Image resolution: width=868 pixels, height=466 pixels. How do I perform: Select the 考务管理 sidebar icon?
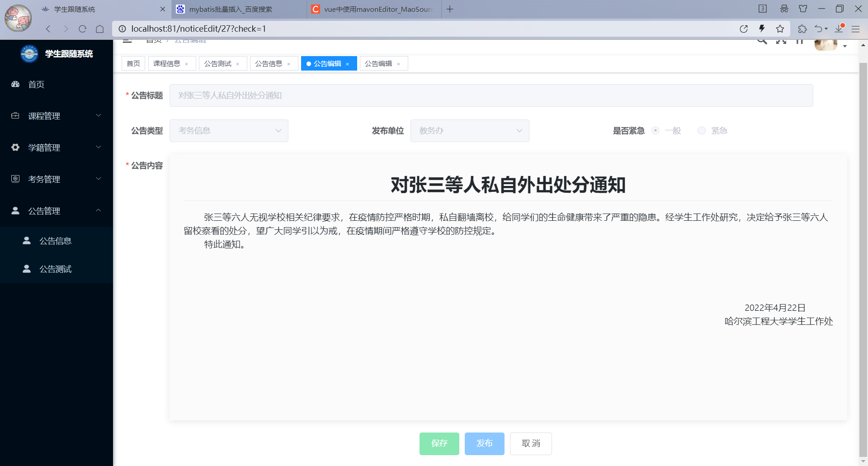pyautogui.click(x=15, y=179)
